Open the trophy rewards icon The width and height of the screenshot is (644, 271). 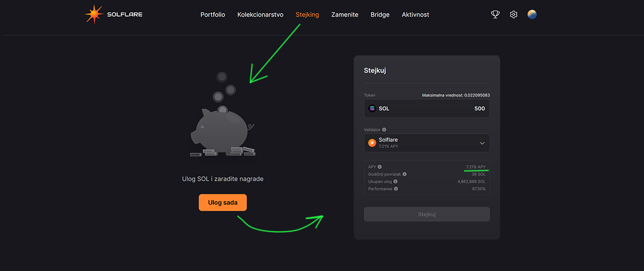coord(495,15)
